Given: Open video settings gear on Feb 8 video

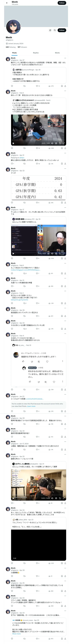Looking at the screenshot, I should 56,144.
